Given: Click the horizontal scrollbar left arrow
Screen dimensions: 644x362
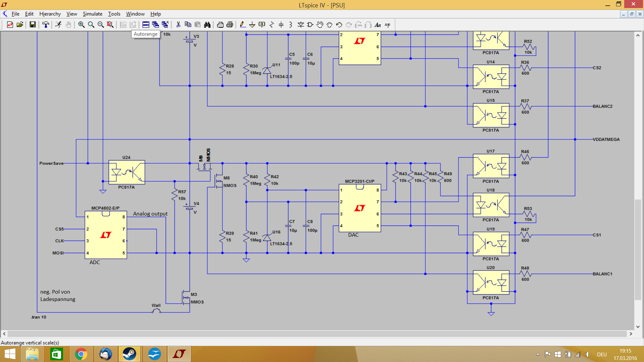Looking at the screenshot, I should 4,334.
